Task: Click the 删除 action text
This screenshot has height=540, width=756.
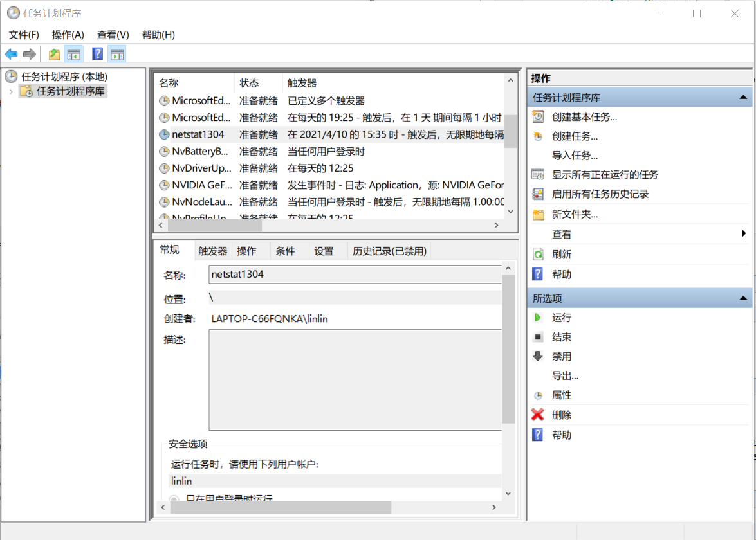Action: click(562, 415)
